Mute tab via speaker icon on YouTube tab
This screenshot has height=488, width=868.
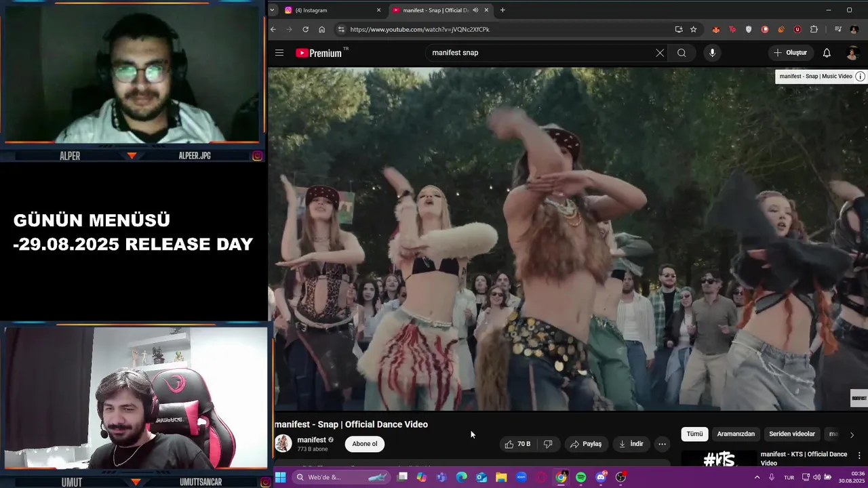pos(475,10)
